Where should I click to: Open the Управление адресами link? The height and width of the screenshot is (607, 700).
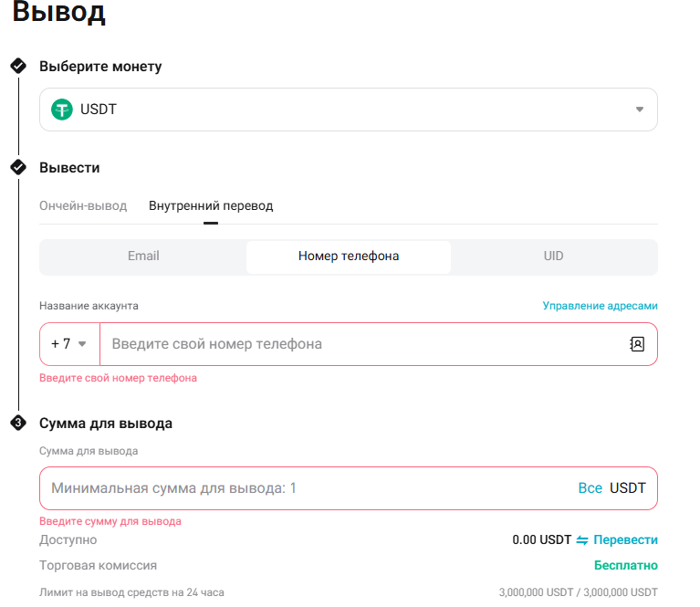click(600, 306)
